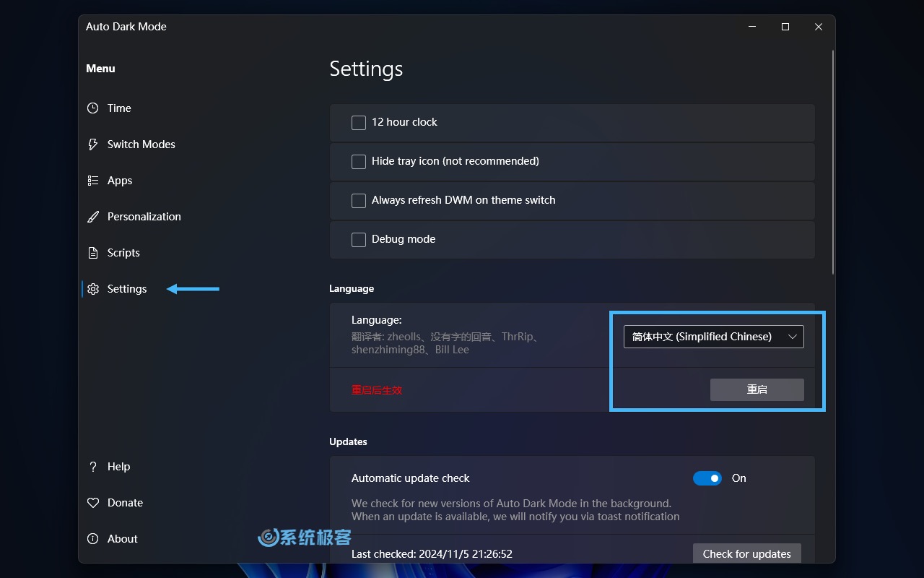Viewport: 924px width, 578px height.
Task: Click the Scripts document icon
Action: coord(93,253)
